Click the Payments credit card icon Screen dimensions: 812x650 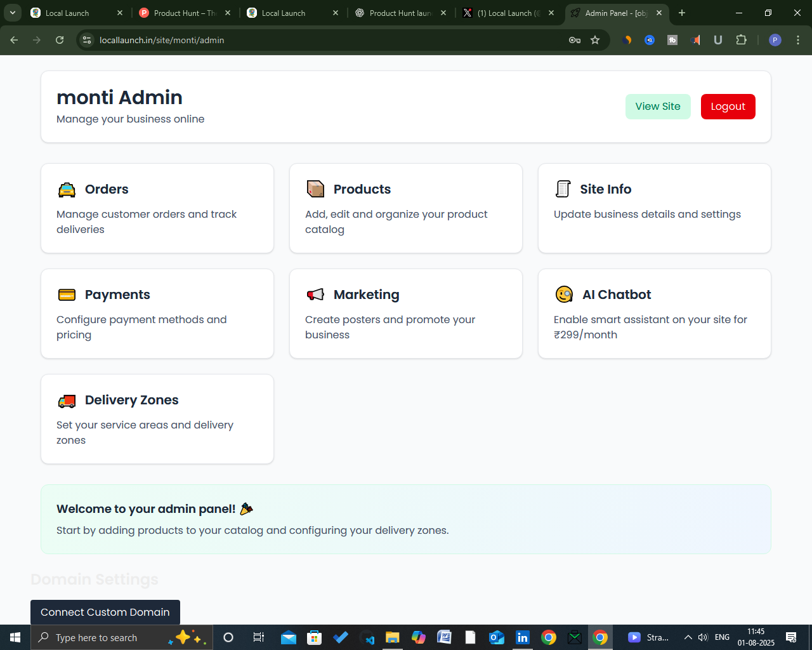[x=67, y=295]
